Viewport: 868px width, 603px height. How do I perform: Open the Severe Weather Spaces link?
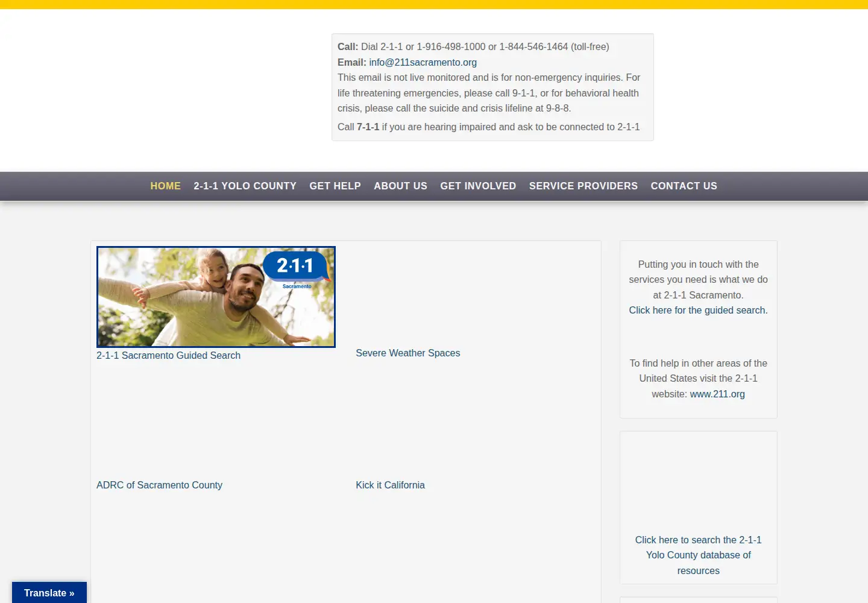[407, 353]
